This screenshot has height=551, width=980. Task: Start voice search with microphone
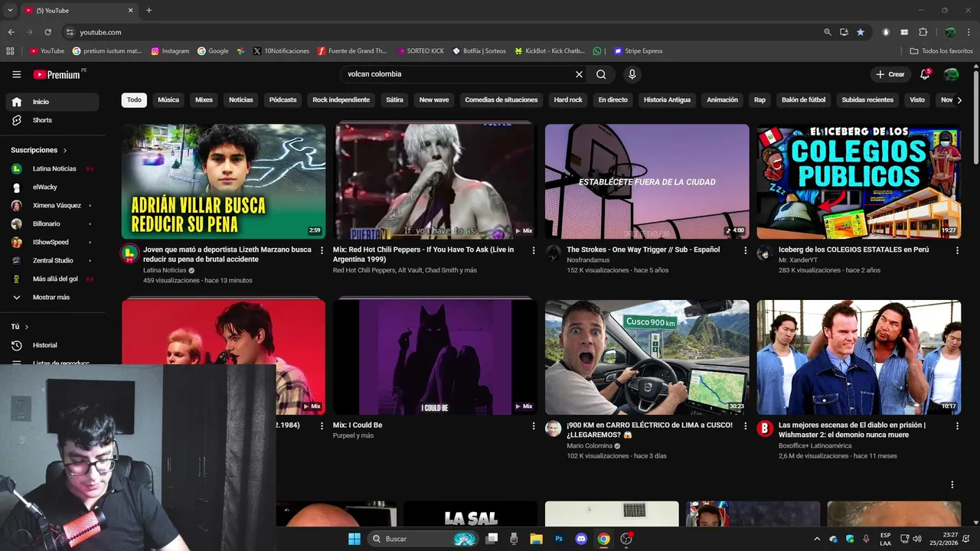point(632,74)
